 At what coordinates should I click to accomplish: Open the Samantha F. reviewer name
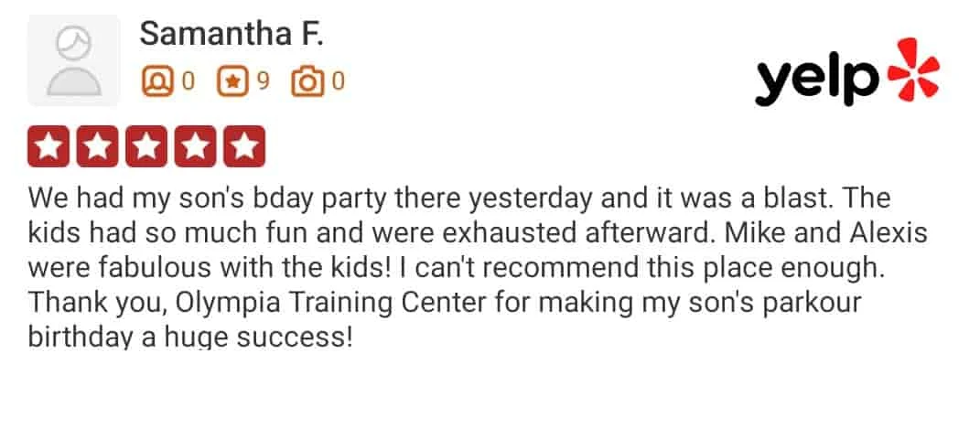tap(232, 34)
